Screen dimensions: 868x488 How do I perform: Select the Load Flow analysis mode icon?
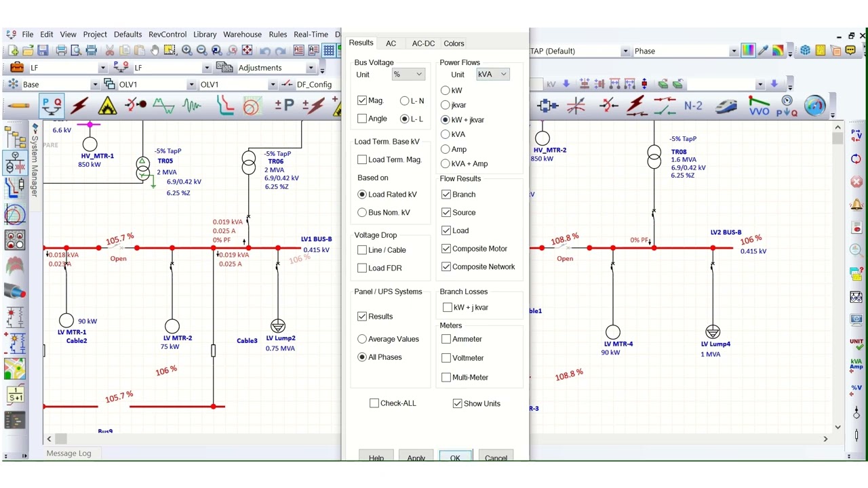(x=52, y=106)
